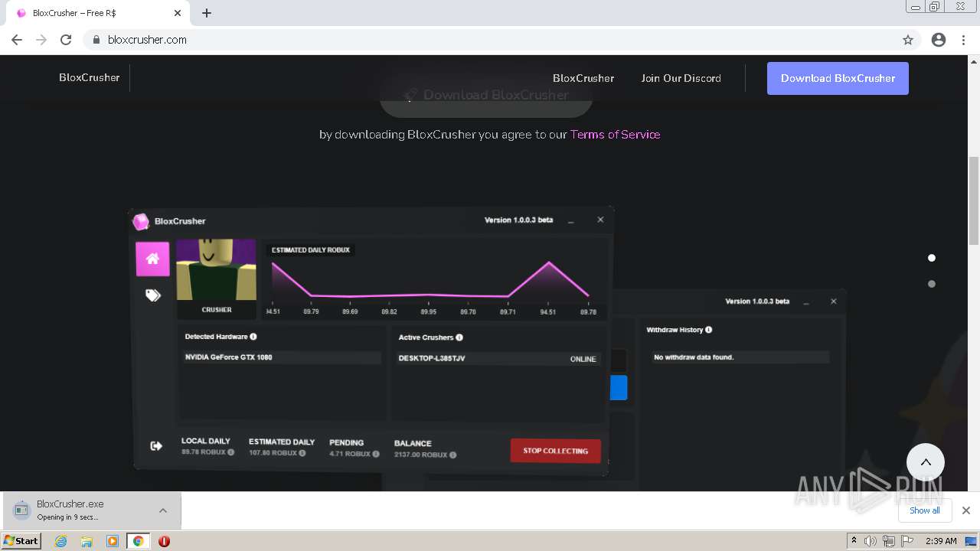Click the browser back arrow
This screenshot has width=980, height=551.
pyautogui.click(x=17, y=40)
